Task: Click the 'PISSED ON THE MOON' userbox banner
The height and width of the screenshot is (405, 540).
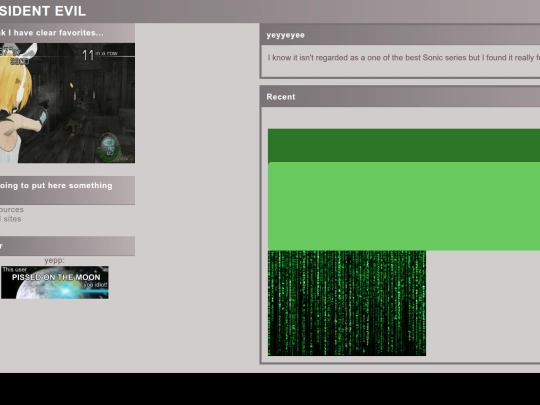Action: tap(55, 282)
